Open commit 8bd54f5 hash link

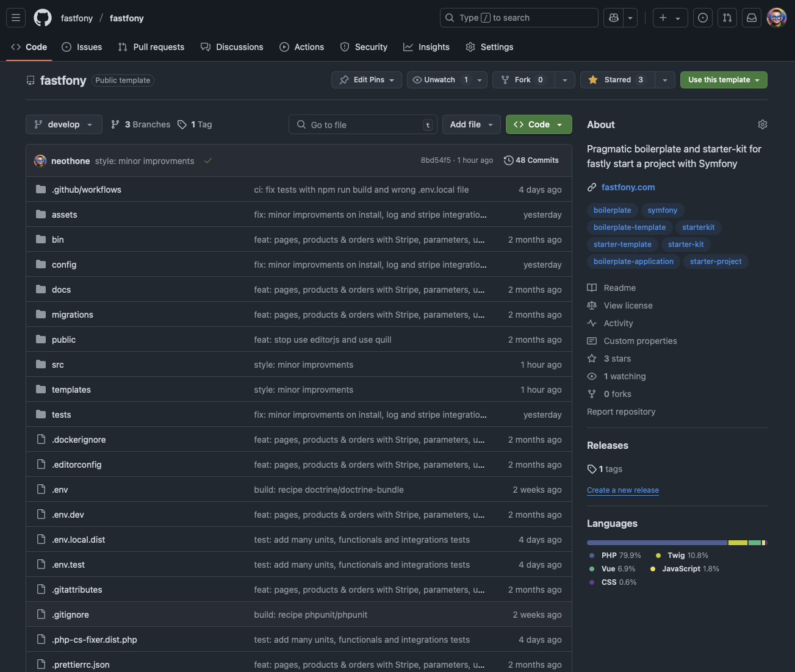coord(436,160)
